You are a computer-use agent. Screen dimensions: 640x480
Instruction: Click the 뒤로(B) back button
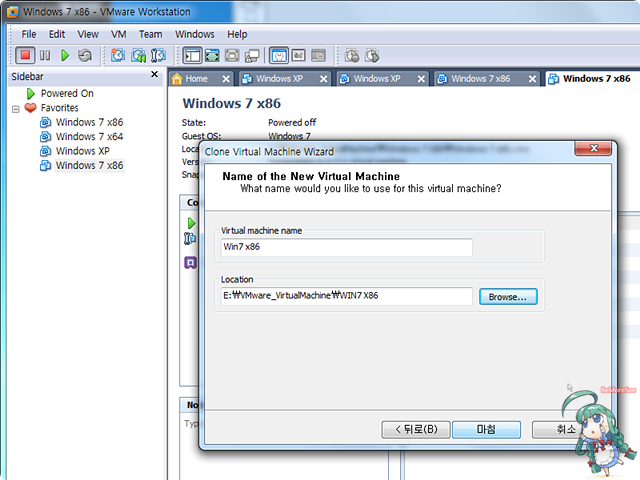[416, 430]
